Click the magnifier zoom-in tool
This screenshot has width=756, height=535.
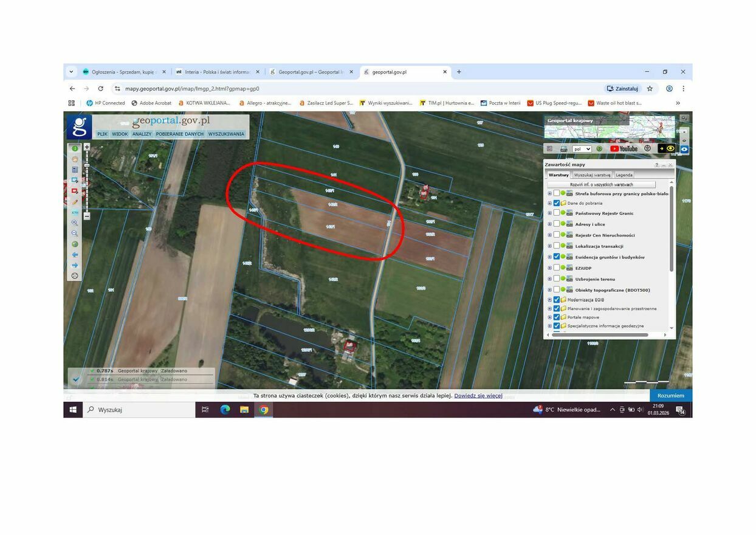click(x=75, y=223)
